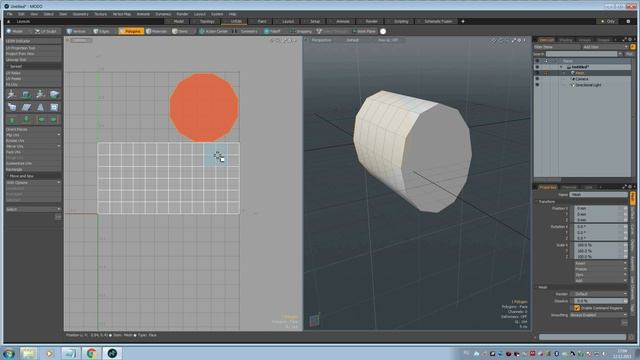
Task: Open the Channels tab in properties panel
Action: (x=569, y=187)
